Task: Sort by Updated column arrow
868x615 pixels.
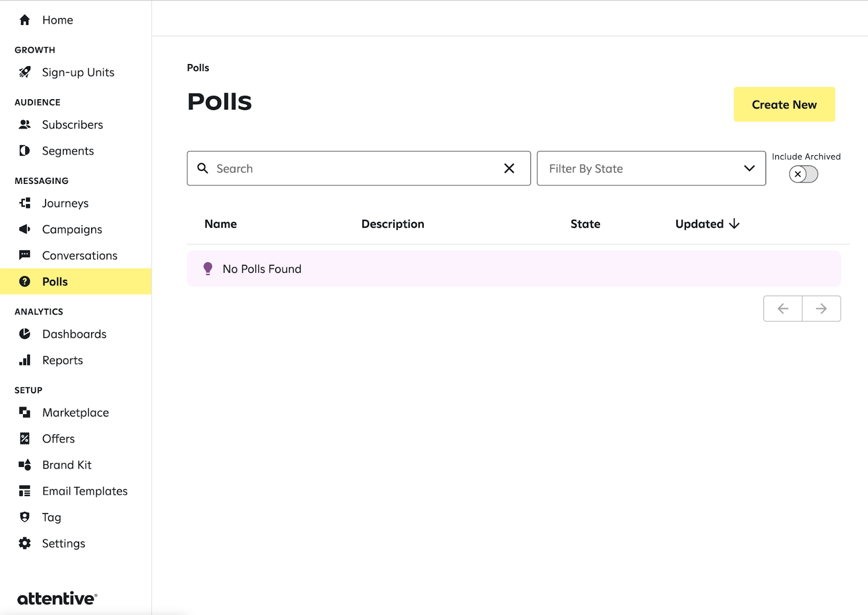Action: click(734, 224)
